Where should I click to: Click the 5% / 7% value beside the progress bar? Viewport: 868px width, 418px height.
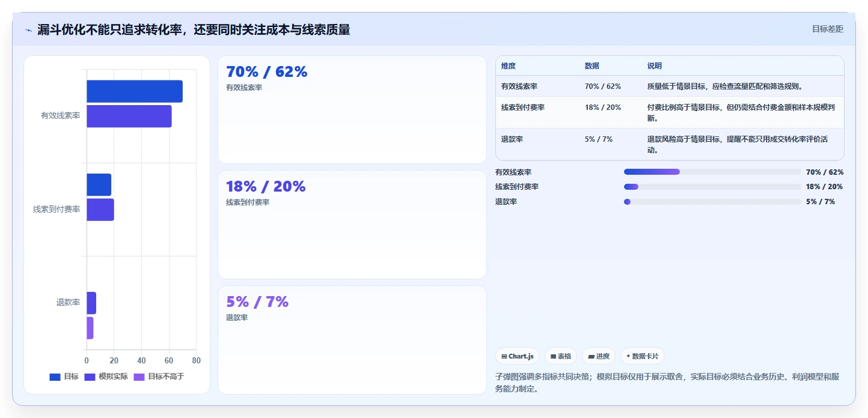821,202
